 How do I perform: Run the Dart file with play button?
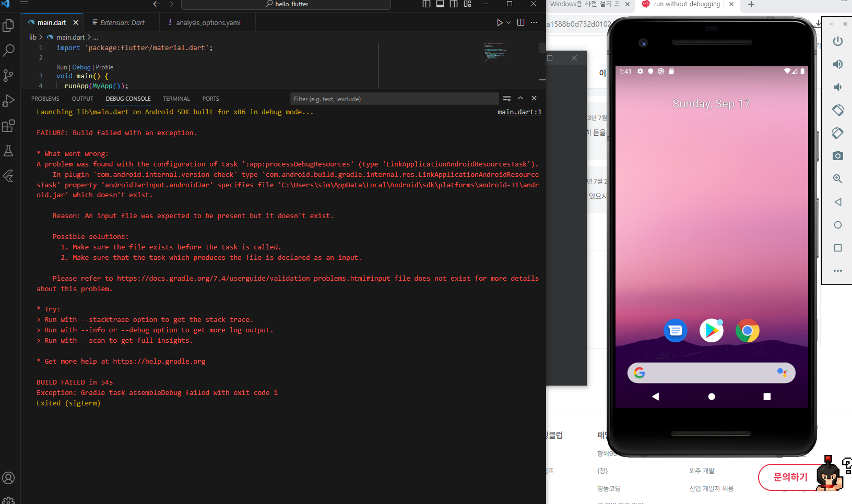coord(500,22)
